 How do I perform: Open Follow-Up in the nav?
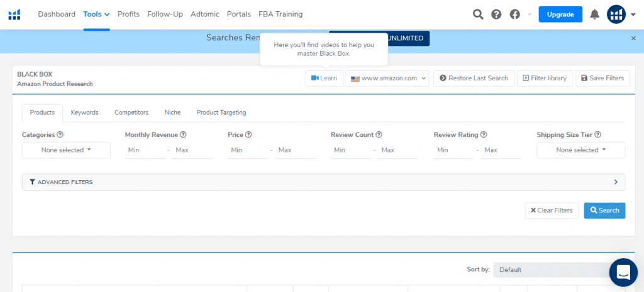pos(165,14)
